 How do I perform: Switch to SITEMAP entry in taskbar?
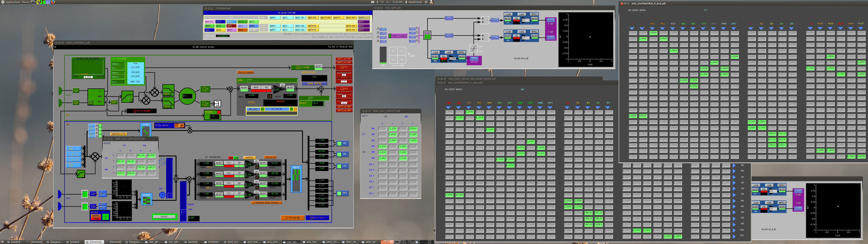(x=213, y=242)
